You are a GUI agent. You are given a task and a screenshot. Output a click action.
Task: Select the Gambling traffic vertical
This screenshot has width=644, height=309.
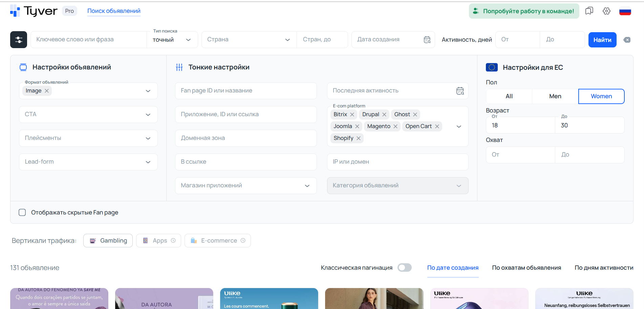pyautogui.click(x=108, y=241)
